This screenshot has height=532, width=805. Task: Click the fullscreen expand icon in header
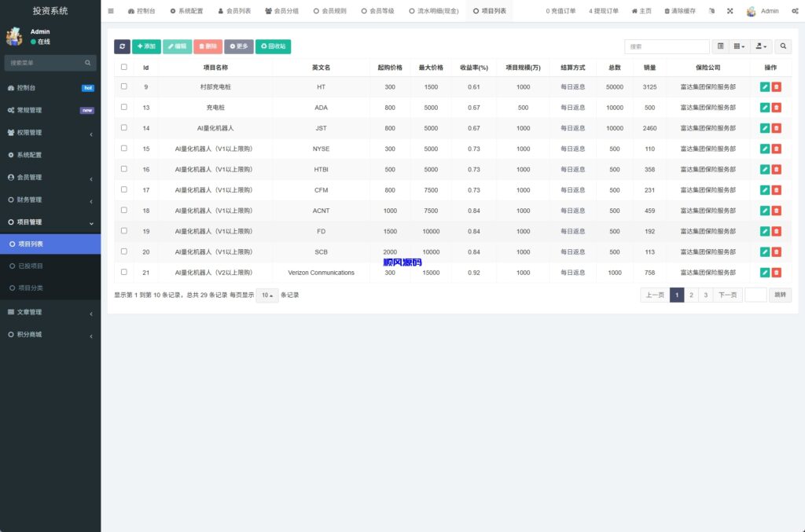[x=730, y=11]
